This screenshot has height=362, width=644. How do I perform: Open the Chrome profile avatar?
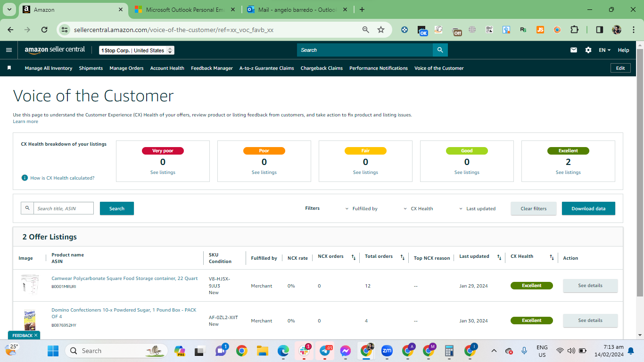pos(617,30)
